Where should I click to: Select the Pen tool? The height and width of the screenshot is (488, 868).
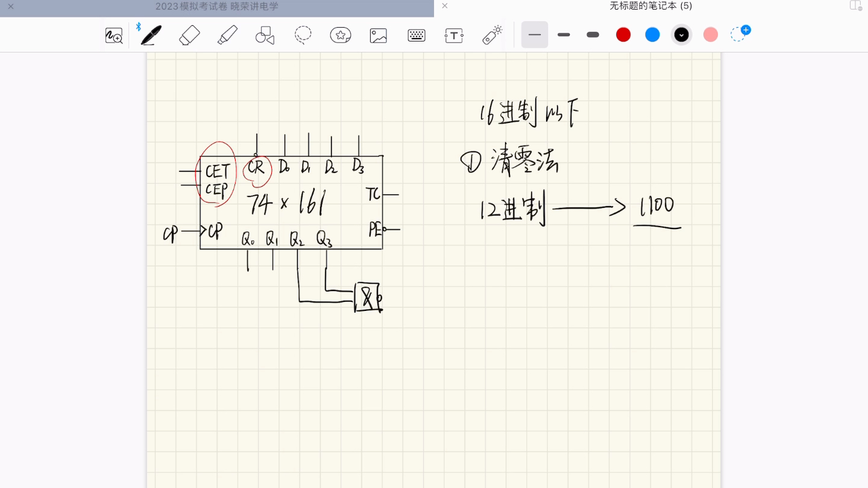tap(151, 35)
